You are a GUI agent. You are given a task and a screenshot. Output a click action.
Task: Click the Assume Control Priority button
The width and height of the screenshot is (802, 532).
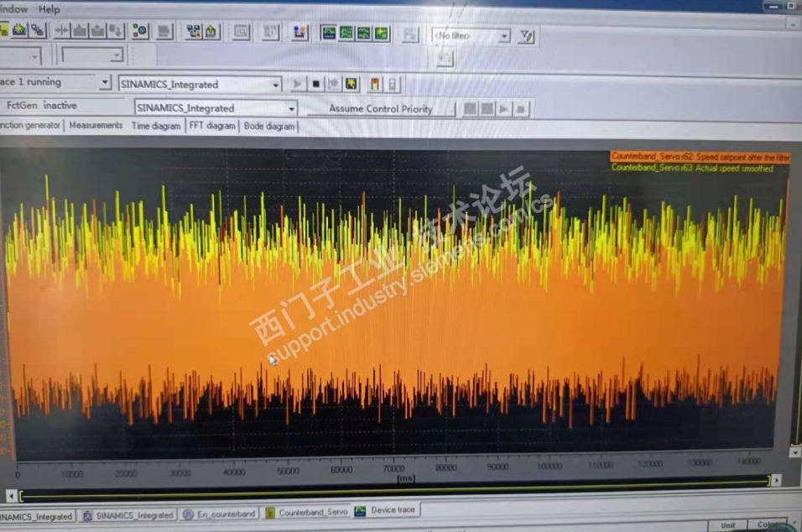(381, 108)
